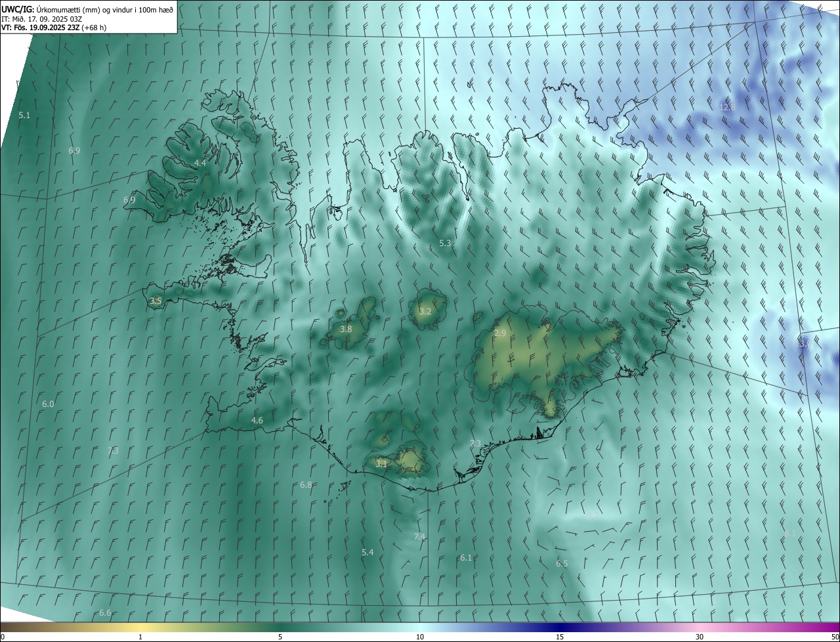This screenshot has height=642, width=840.
Task: Click the colorbar tick label 1
Action: coord(140,637)
